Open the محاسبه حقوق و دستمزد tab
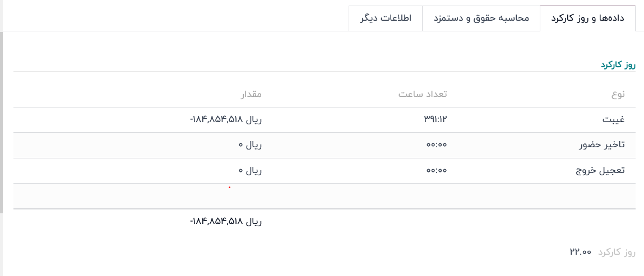Viewport: 644px width, 276px height. click(481, 18)
